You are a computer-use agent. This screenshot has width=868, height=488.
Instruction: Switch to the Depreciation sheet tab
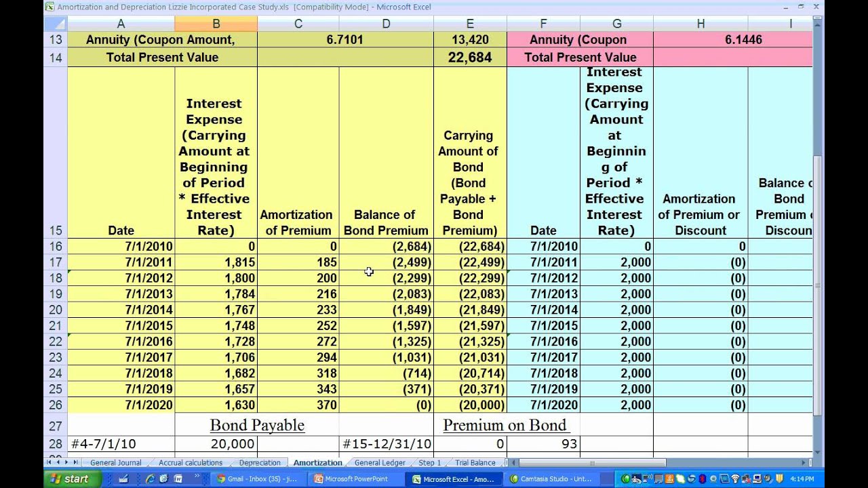tap(260, 463)
